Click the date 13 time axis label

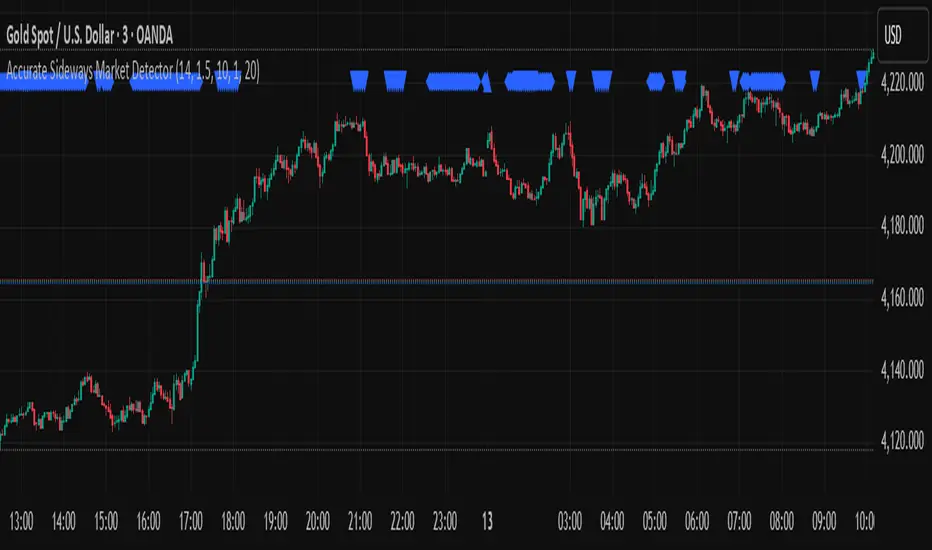point(487,521)
